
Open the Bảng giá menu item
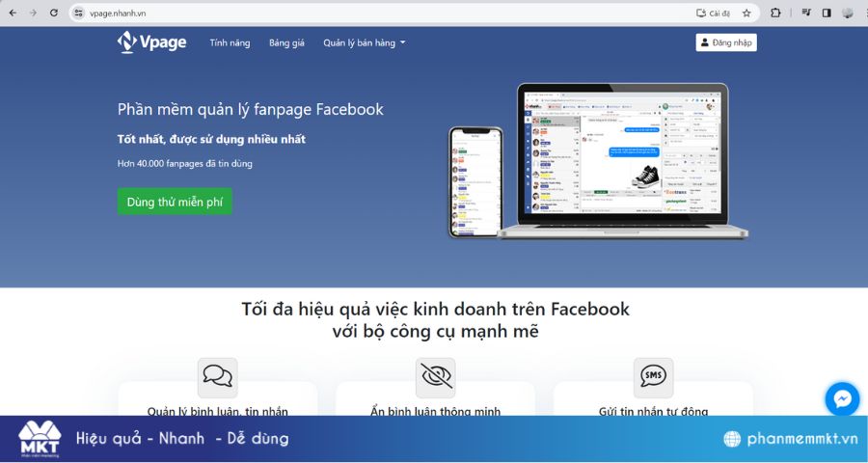(286, 42)
